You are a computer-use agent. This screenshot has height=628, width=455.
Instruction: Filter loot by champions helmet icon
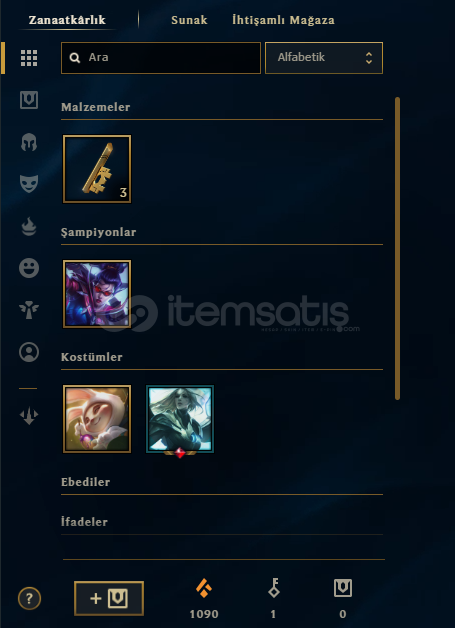[29, 142]
